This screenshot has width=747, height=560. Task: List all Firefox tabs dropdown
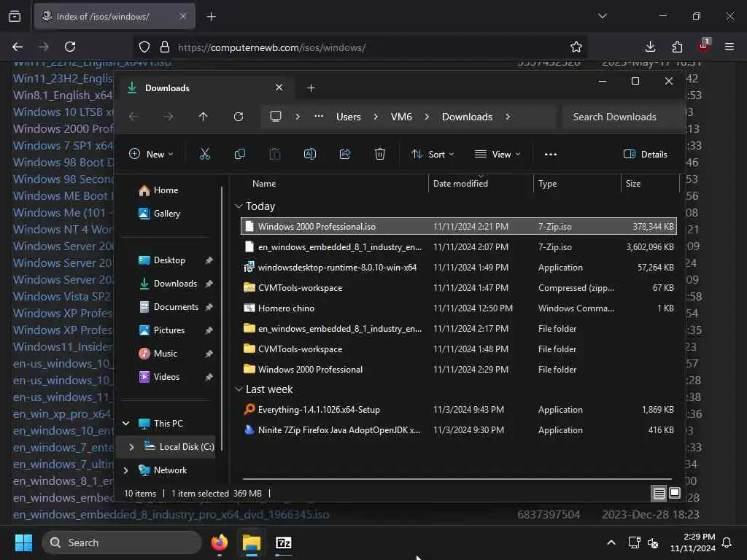tap(603, 16)
